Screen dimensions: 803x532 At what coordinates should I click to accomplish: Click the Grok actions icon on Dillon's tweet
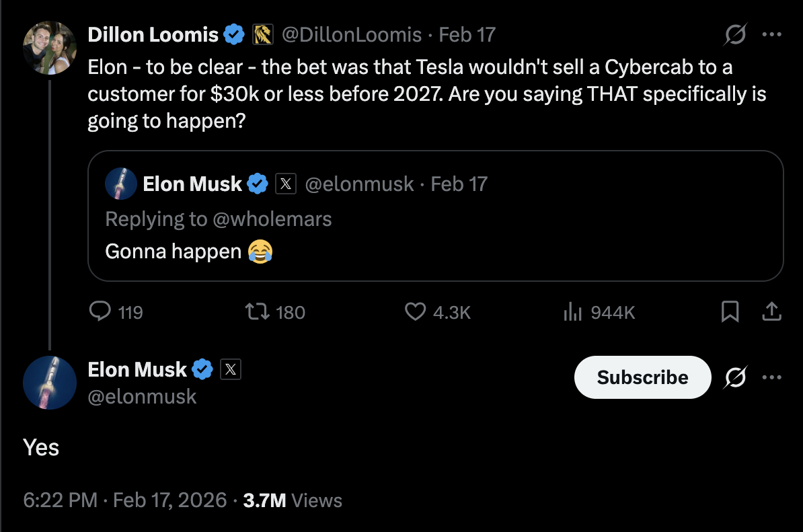click(735, 34)
